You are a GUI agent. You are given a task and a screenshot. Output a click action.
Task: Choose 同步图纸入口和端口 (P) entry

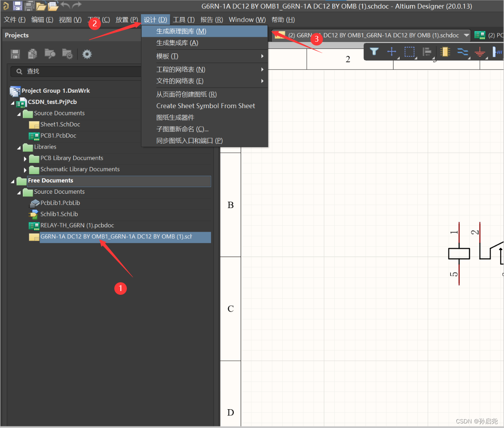point(204,141)
